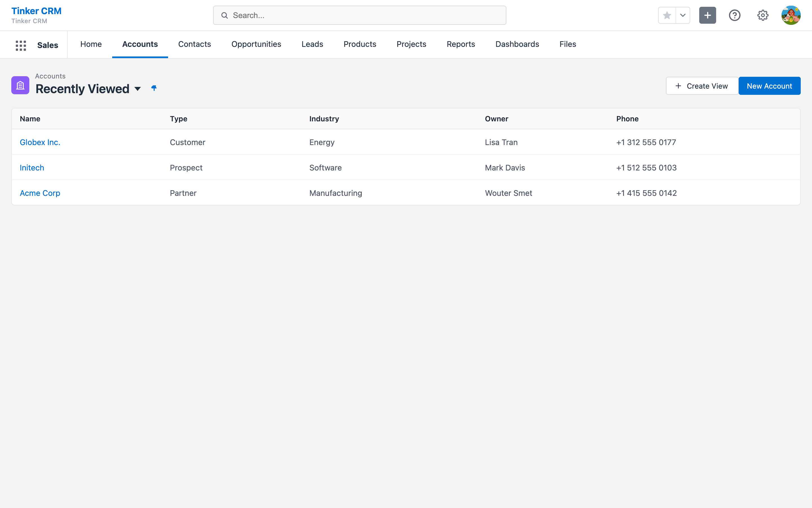The height and width of the screenshot is (508, 812).
Task: Click the Create View button
Action: click(702, 86)
